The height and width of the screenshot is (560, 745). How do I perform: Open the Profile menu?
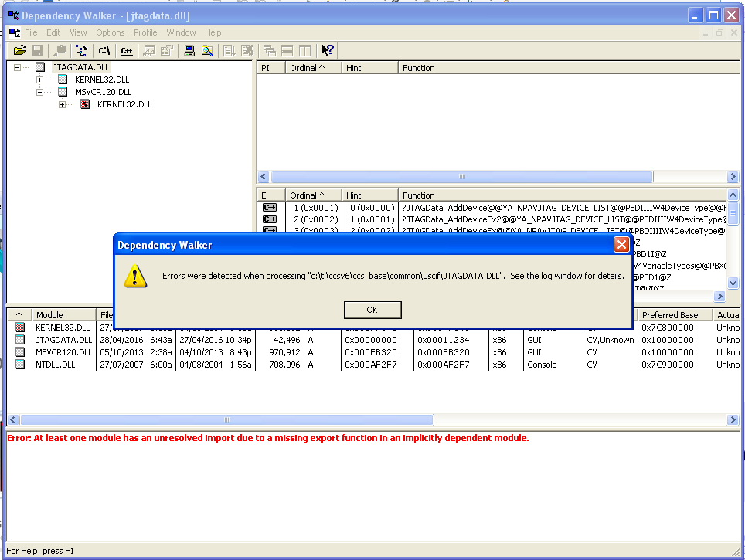point(145,32)
